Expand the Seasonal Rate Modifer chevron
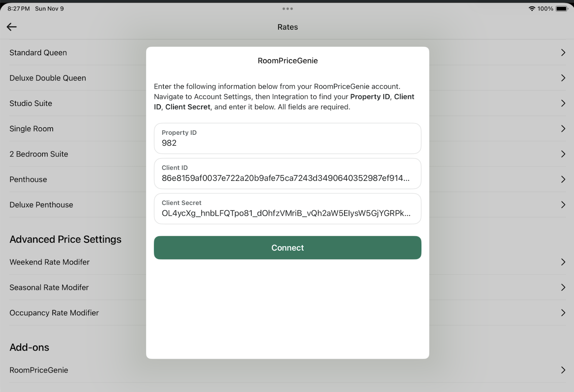574x392 pixels. coord(563,287)
